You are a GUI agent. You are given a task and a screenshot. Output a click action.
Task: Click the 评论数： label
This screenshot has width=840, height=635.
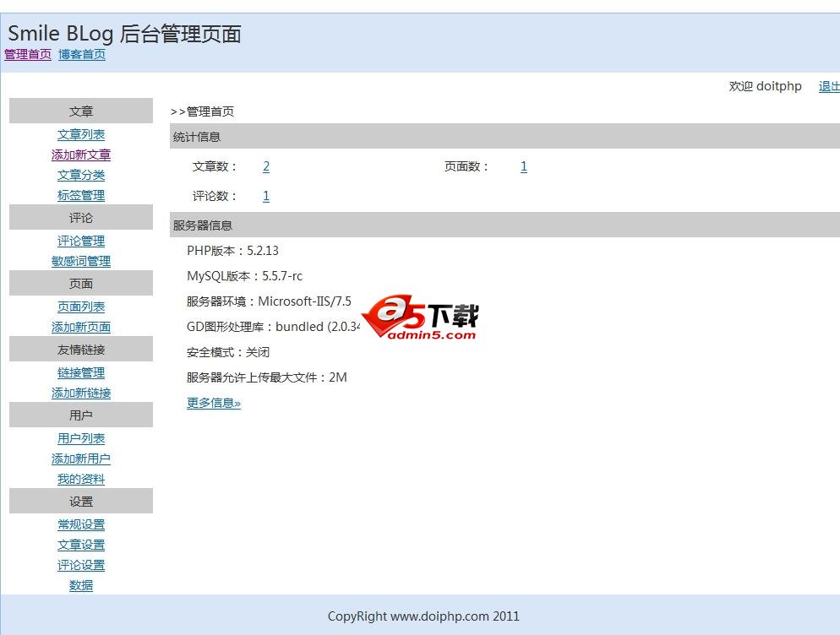pos(215,196)
